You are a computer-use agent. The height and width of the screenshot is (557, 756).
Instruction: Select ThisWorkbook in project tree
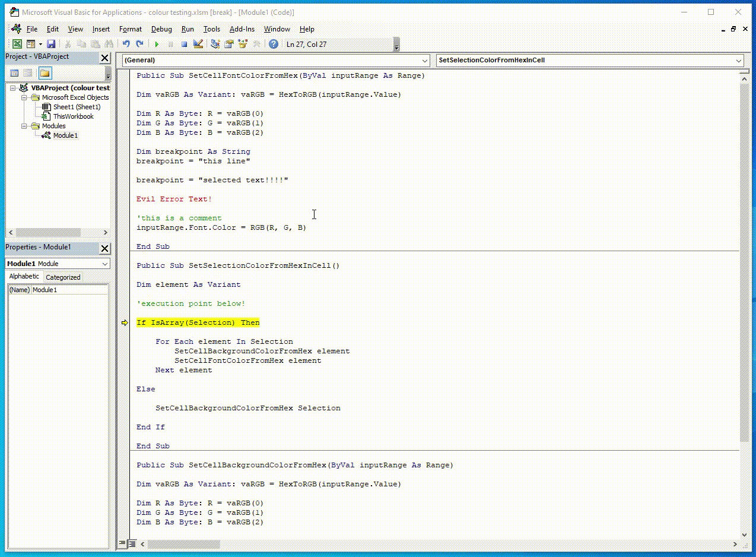[x=73, y=116]
